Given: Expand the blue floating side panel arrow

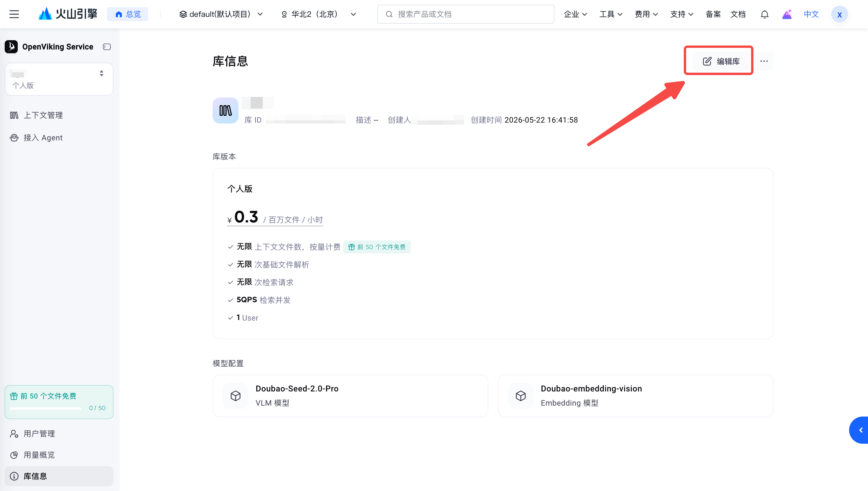Looking at the screenshot, I should click(859, 430).
